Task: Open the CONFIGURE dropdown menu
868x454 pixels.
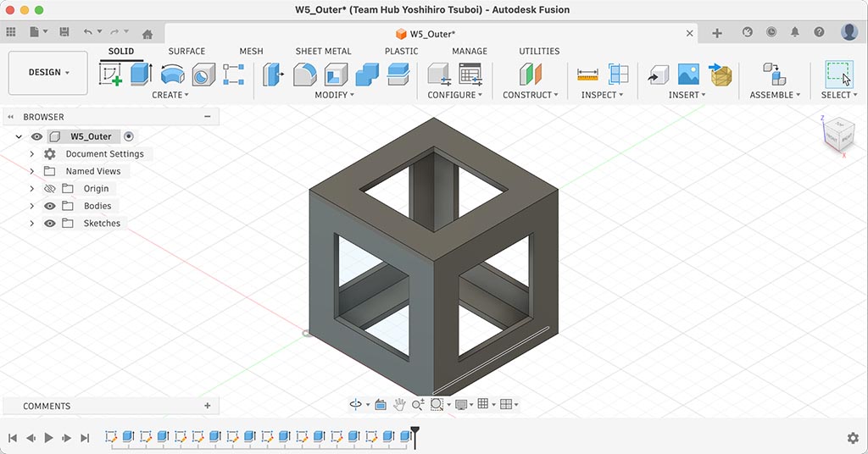Action: click(x=454, y=95)
